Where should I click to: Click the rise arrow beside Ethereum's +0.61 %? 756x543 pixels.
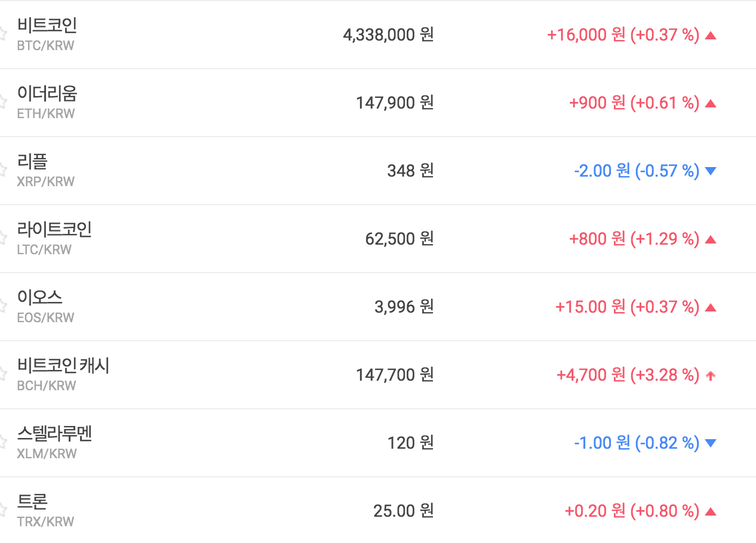coord(710,103)
